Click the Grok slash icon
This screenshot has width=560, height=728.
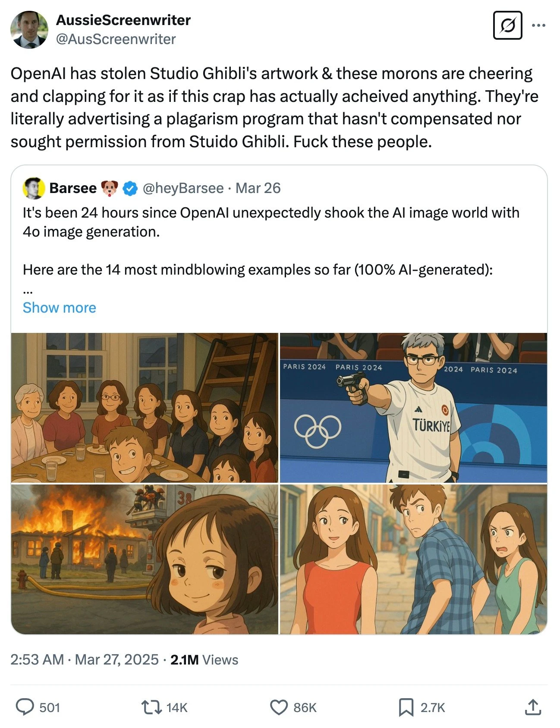[507, 25]
